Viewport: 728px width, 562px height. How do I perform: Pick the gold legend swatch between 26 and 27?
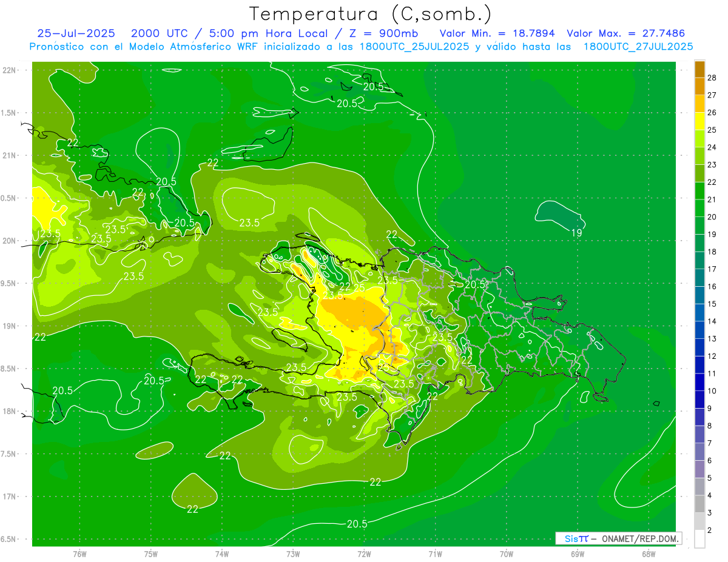click(699, 104)
